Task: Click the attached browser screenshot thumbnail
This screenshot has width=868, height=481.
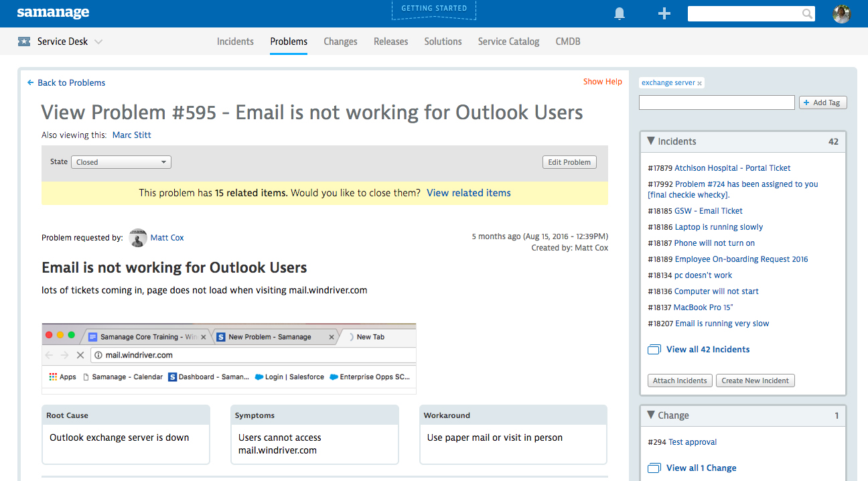Action: [229, 359]
